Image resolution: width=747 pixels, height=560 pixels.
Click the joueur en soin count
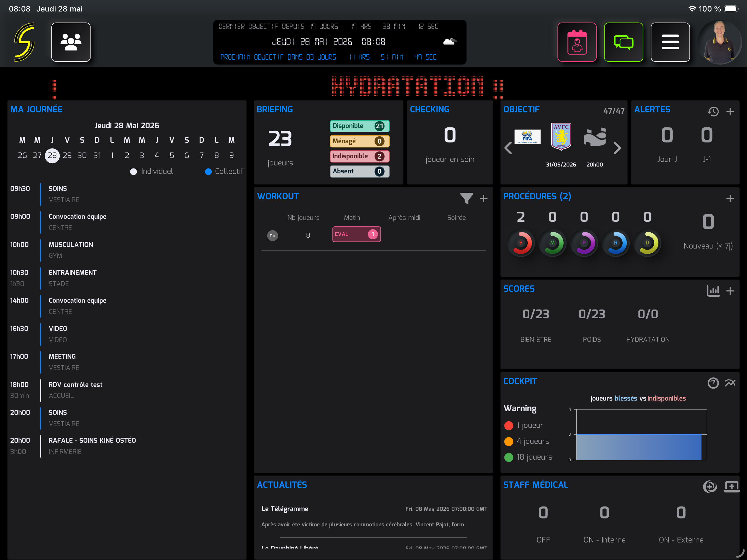click(x=450, y=145)
